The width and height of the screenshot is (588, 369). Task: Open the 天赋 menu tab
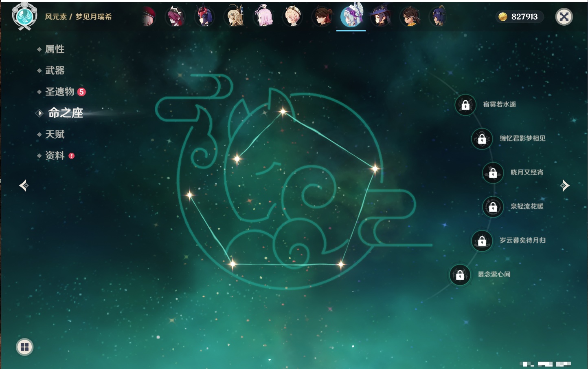point(55,134)
